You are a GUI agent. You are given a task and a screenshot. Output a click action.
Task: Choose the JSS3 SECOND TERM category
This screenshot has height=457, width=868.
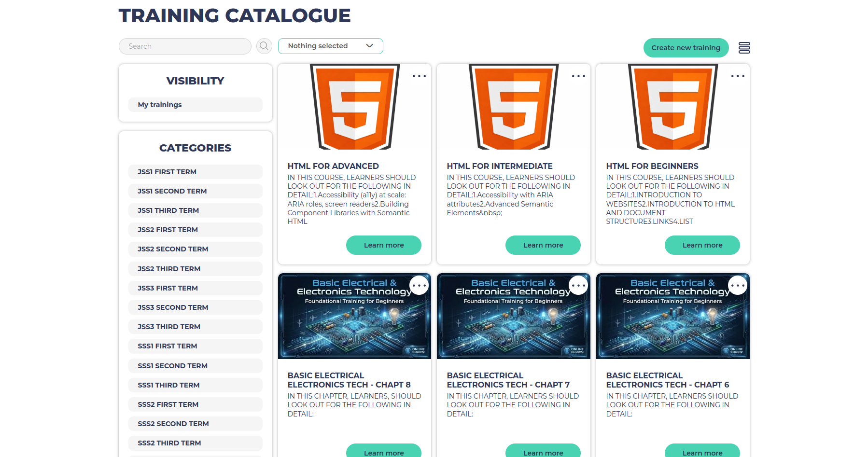(x=196, y=307)
